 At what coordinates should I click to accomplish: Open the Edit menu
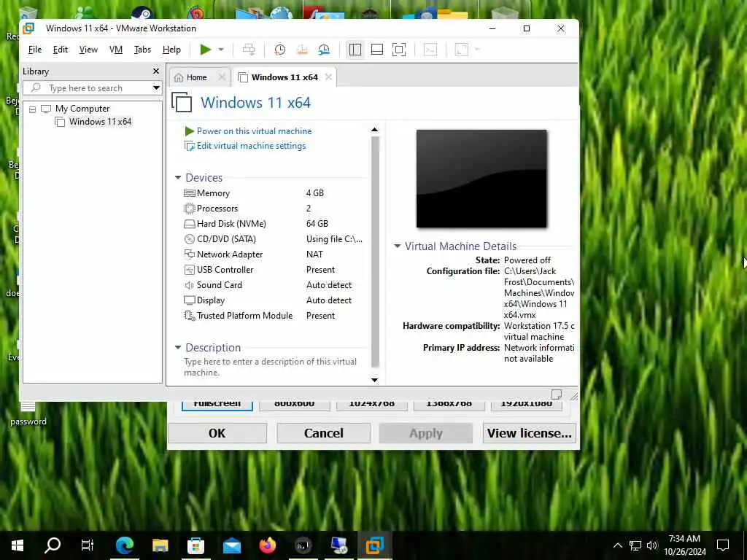[60, 50]
